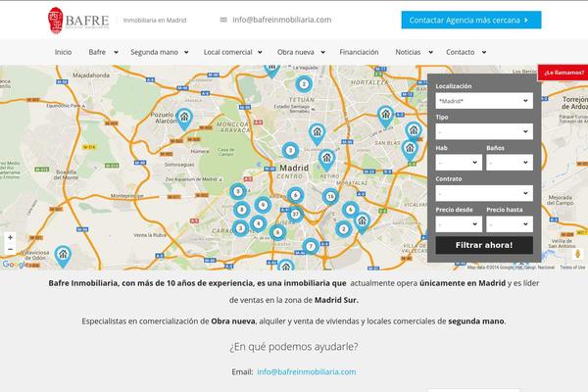Open the Localización dropdown showing Madrid
Viewport: 588px width, 392px height.
click(x=484, y=101)
